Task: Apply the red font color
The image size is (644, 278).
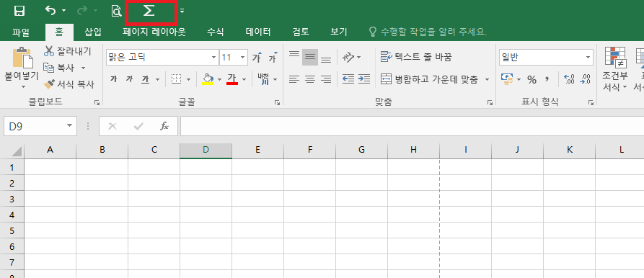Action: [232, 79]
